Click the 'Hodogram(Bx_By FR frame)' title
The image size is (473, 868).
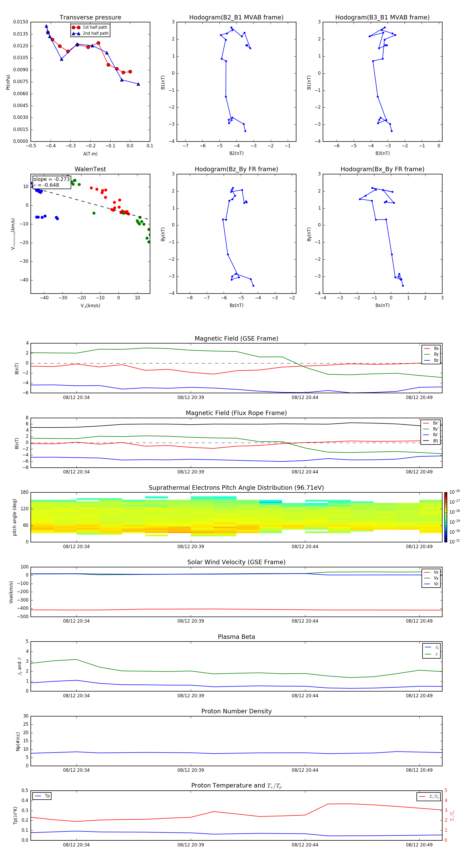pyautogui.click(x=382, y=169)
